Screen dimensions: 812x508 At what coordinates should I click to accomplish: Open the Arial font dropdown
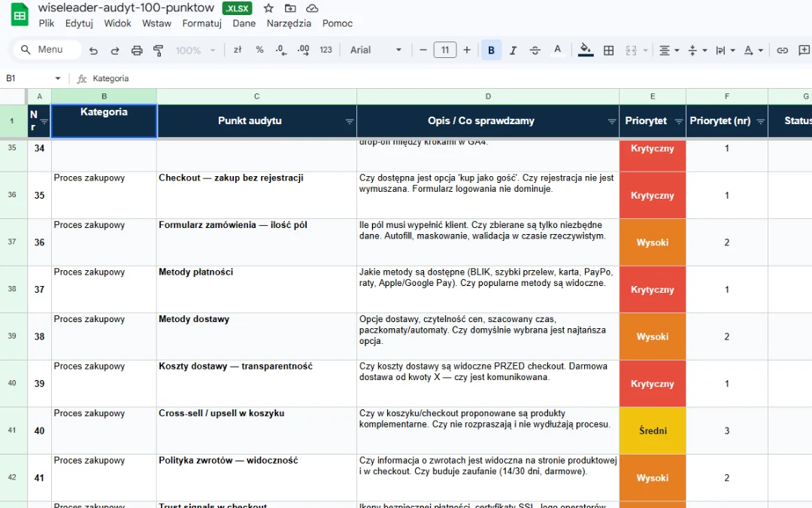pos(376,50)
